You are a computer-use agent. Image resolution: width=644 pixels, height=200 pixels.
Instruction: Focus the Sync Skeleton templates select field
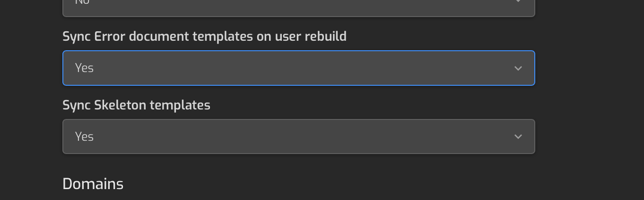(298, 136)
